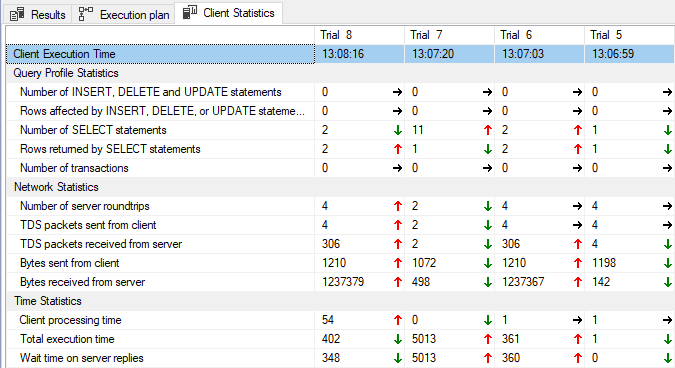Click black right arrow for Trial 6 server roundtrips
675x368 pixels.
click(578, 206)
